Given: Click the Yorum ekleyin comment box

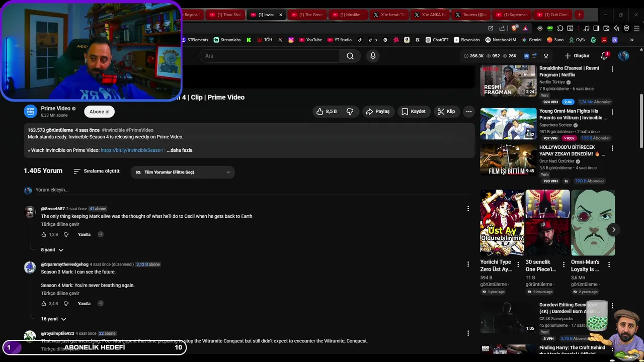Looking at the screenshot, I should point(252,190).
